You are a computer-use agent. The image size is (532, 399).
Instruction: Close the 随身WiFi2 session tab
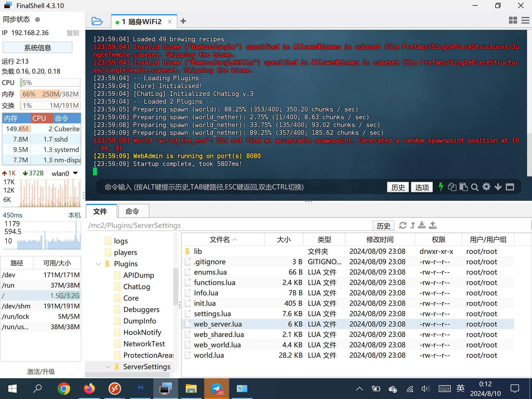(x=170, y=22)
